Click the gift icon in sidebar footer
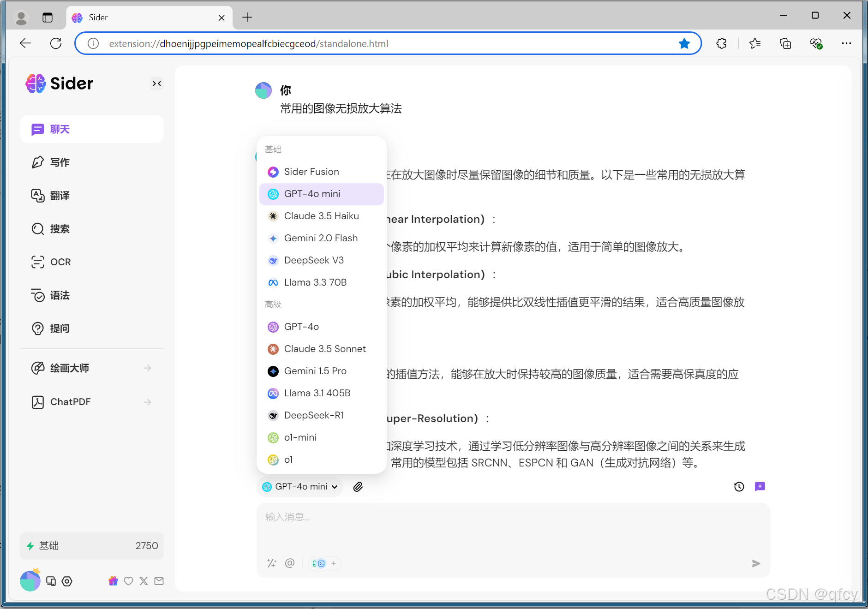The width and height of the screenshot is (868, 609). [113, 581]
